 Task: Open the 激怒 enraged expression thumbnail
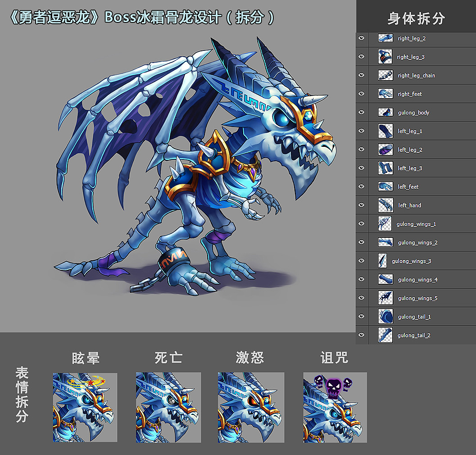251,407
